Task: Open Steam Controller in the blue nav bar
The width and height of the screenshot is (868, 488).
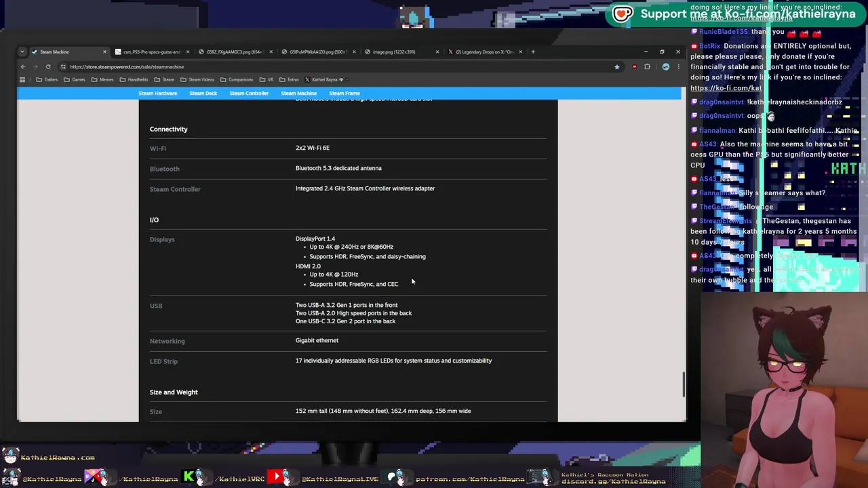Action: point(249,94)
